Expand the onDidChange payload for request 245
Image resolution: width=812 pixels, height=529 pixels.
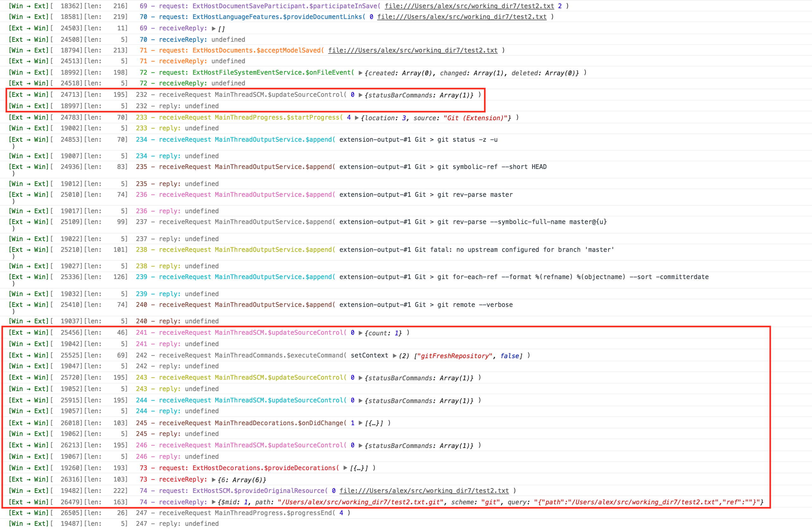coord(361,423)
